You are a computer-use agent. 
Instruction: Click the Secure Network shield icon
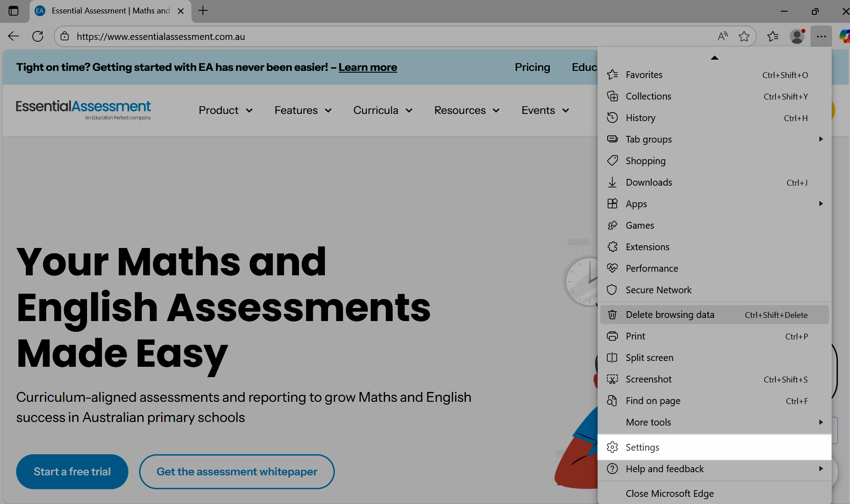(612, 290)
